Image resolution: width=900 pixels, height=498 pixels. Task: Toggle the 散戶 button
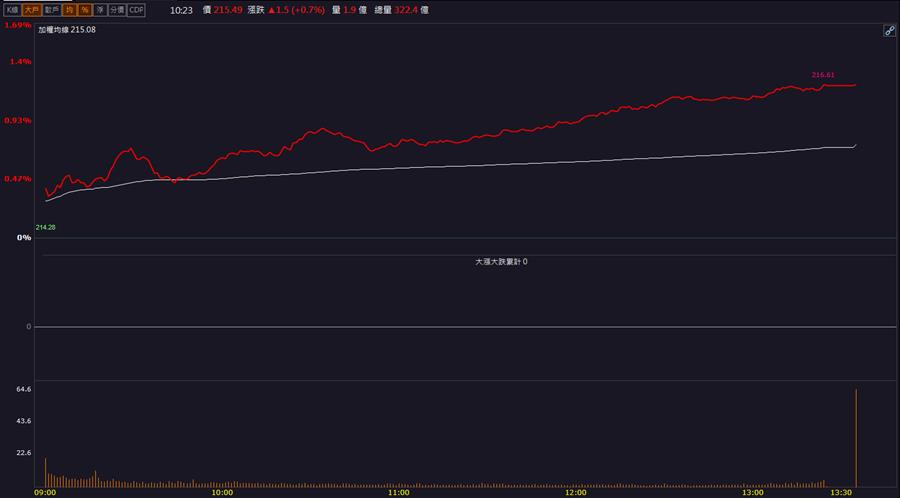pos(52,10)
